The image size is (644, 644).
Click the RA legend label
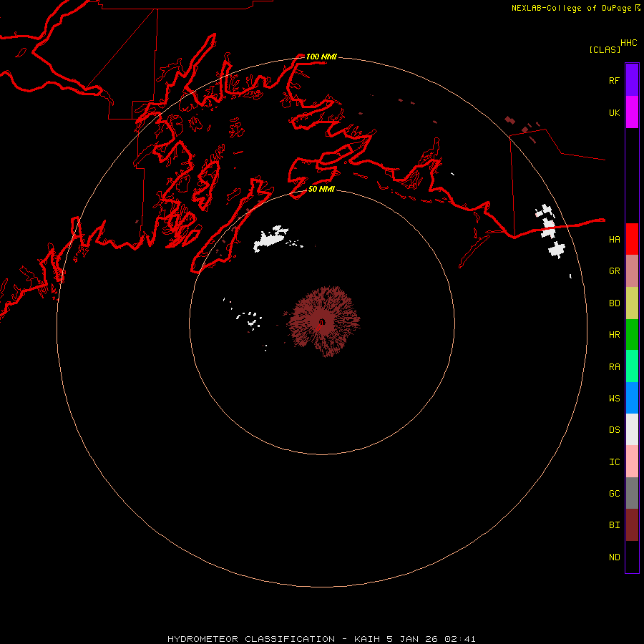[614, 367]
